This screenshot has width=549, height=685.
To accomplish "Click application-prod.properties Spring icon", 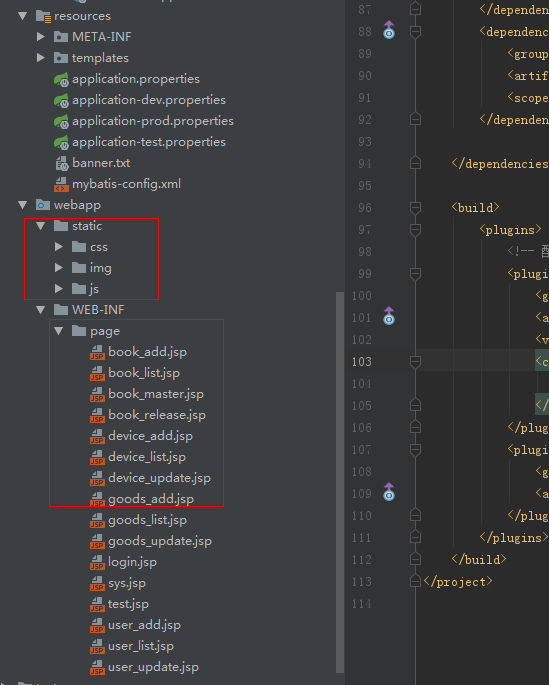I will pos(61,121).
